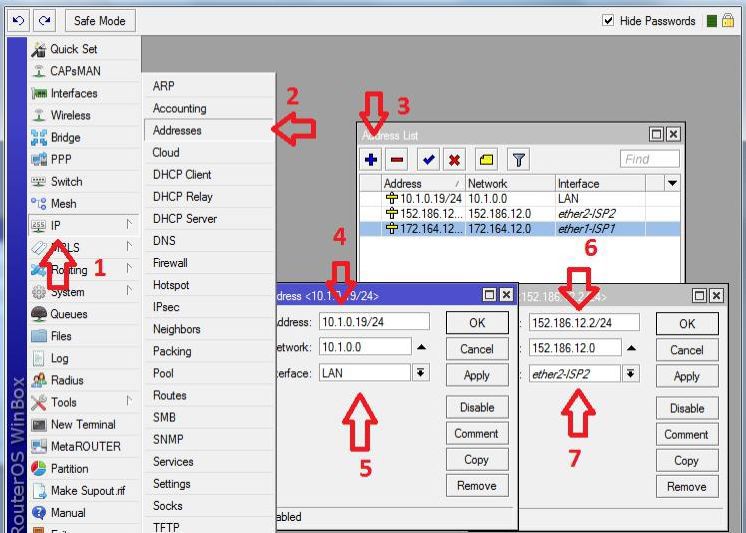Click Address field showing 10.1.0.19/24

coord(374,322)
